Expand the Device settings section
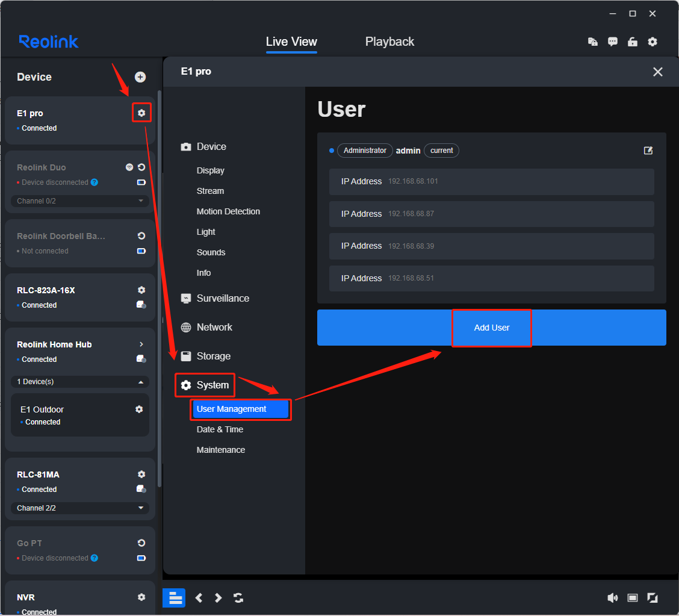Image resolution: width=679 pixels, height=616 pixels. pos(204,147)
